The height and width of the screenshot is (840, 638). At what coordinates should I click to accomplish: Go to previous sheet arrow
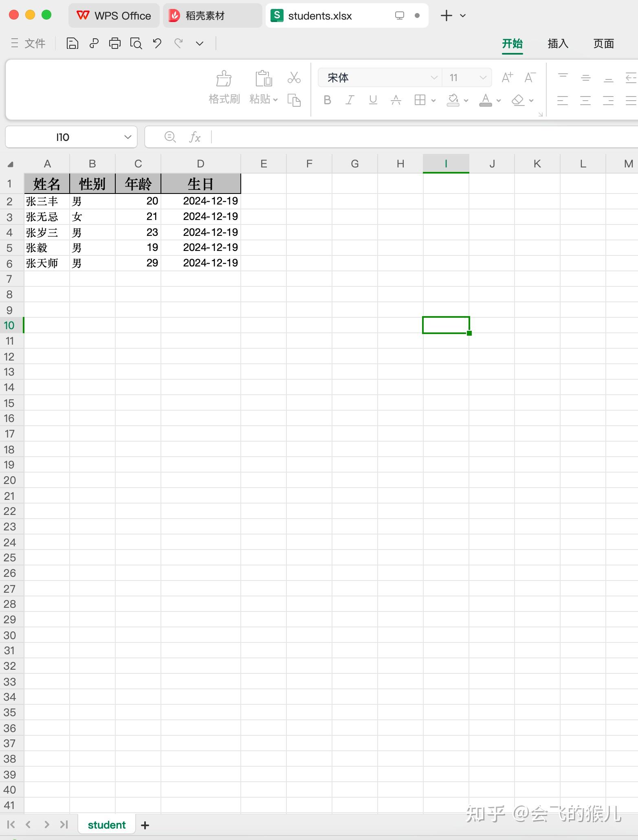coord(28,825)
